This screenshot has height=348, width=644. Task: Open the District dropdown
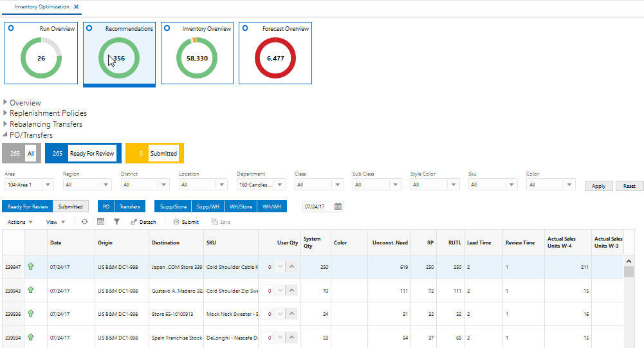(x=163, y=185)
